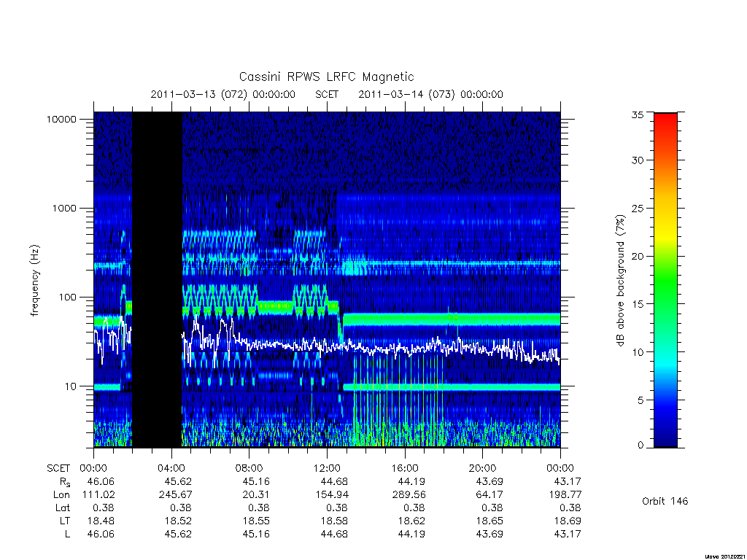Click the 'LT' row label
This screenshot has width=747, height=560.
65,521
